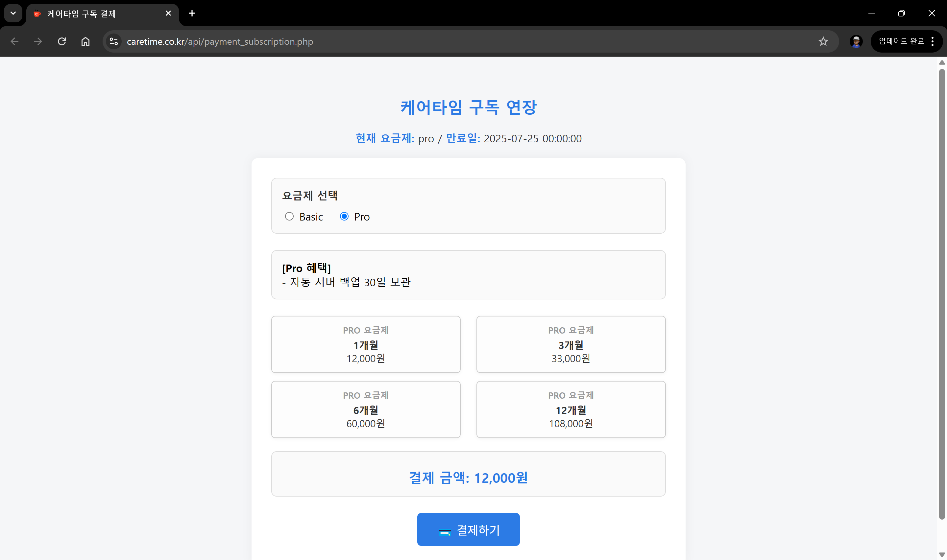Screen dimensions: 947x560
Task: Choose the PRO 12개월 plan card
Action: tap(571, 409)
